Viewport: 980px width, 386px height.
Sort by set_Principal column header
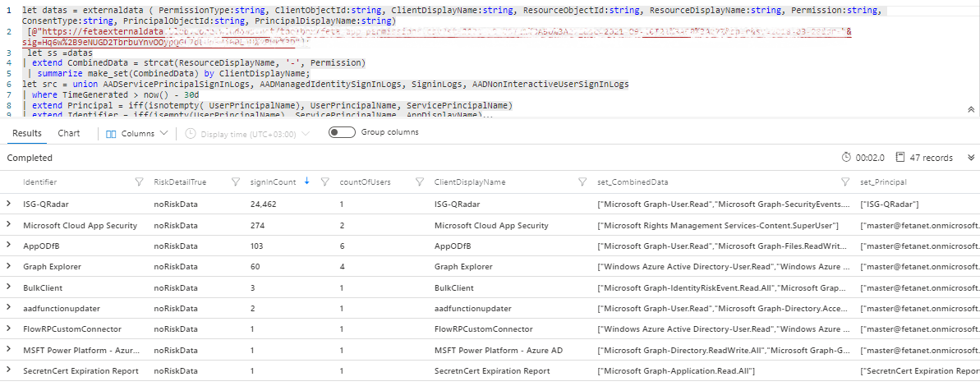pos(883,182)
